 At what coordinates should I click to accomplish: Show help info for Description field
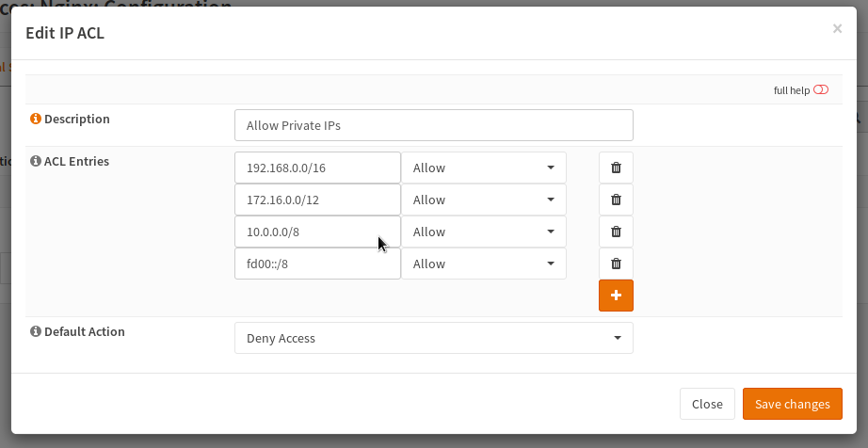[x=36, y=120]
